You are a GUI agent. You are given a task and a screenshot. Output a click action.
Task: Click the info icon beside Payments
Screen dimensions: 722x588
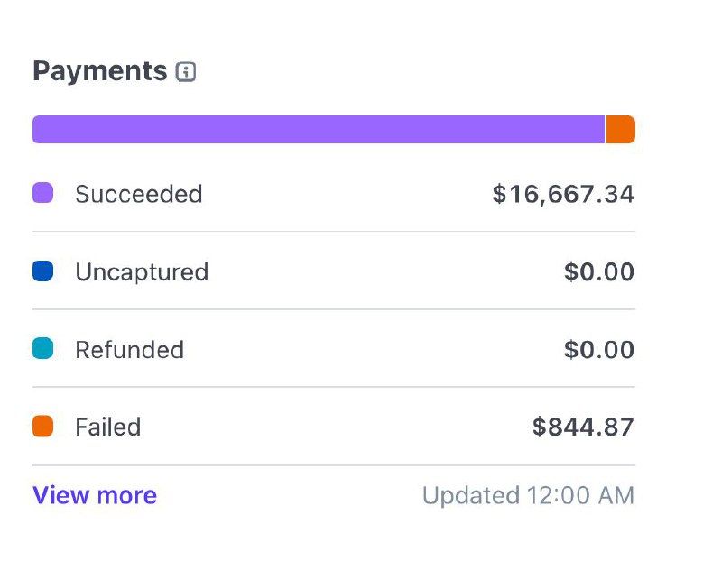click(186, 72)
